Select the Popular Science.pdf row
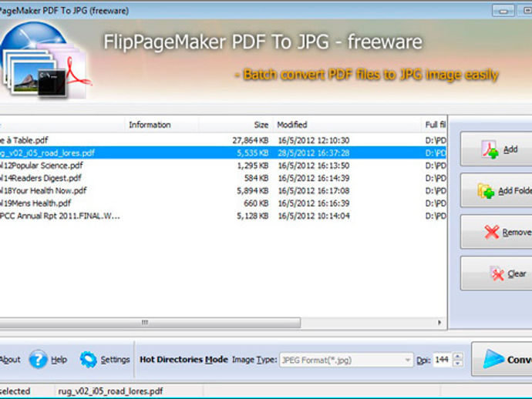Viewport: 532px width, 399px height. coord(223,166)
